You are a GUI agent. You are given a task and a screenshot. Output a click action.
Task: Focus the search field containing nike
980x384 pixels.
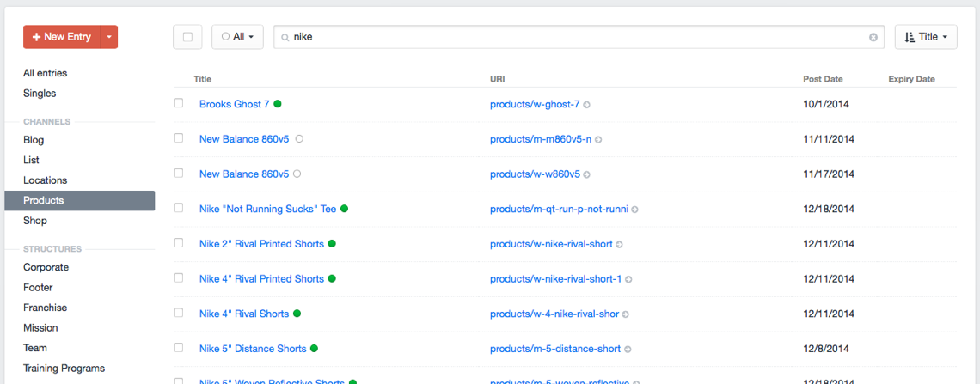(579, 37)
